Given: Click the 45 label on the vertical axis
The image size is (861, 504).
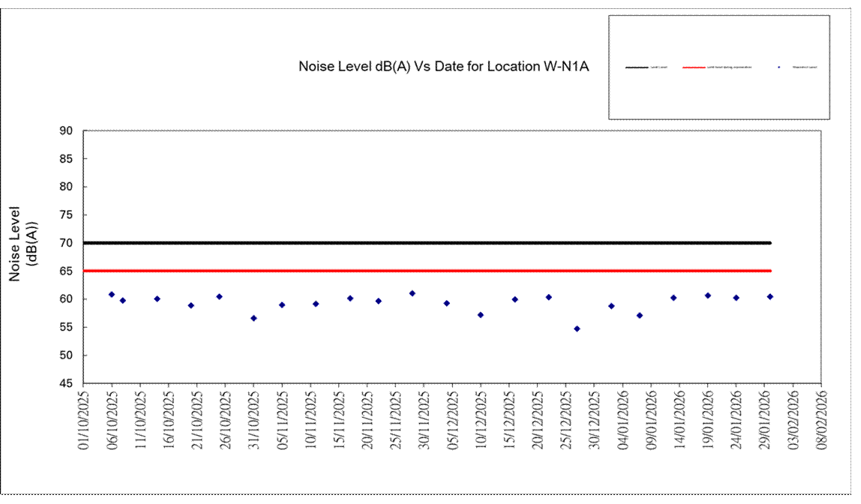Looking at the screenshot, I should click(x=66, y=383).
